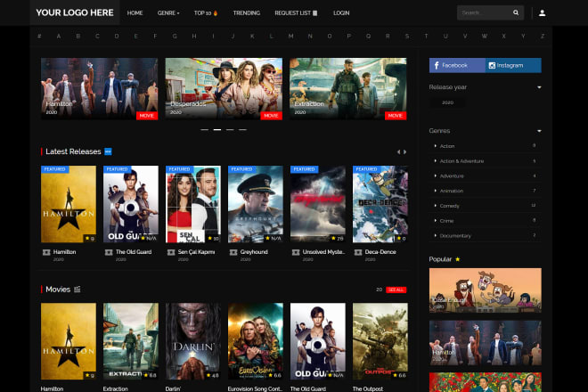This screenshot has height=392, width=588.
Task: Open the TRENDING page
Action: click(x=247, y=12)
